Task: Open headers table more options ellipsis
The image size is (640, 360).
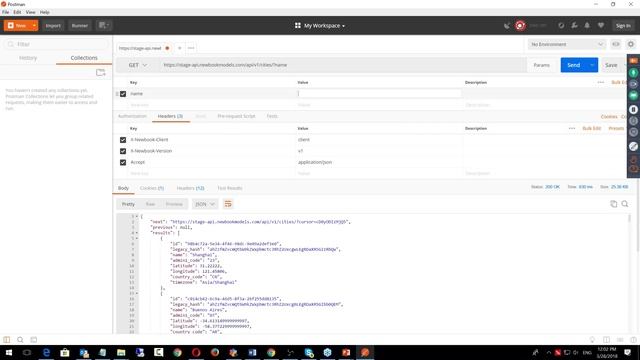Action: click(572, 128)
